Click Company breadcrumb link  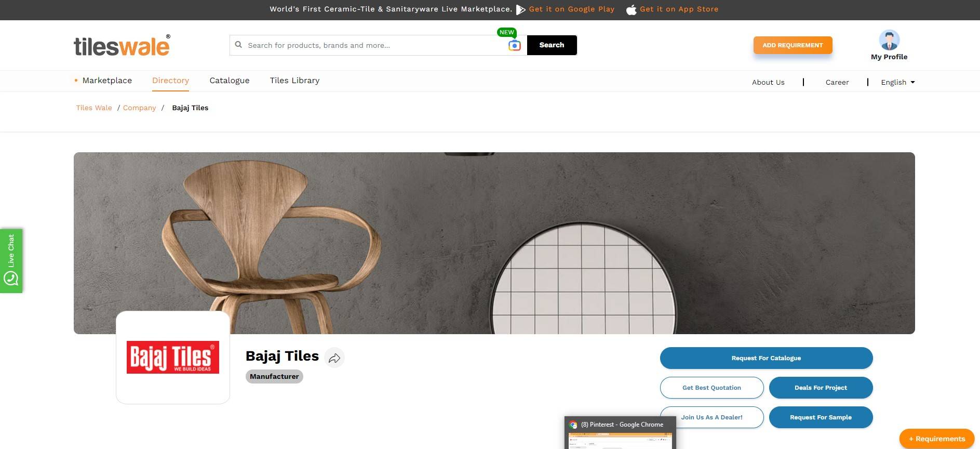pos(139,108)
